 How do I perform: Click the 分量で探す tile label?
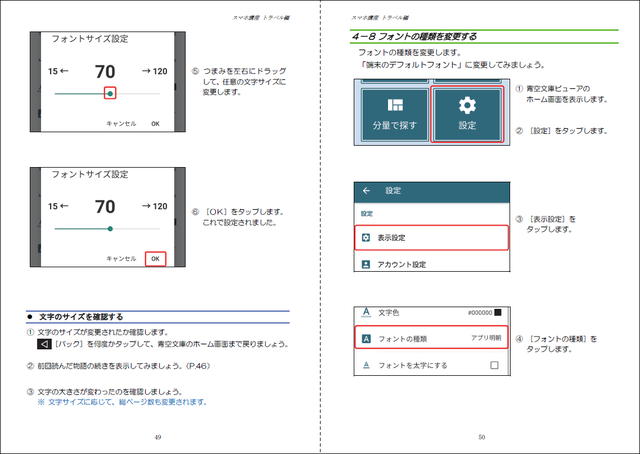pyautogui.click(x=394, y=125)
